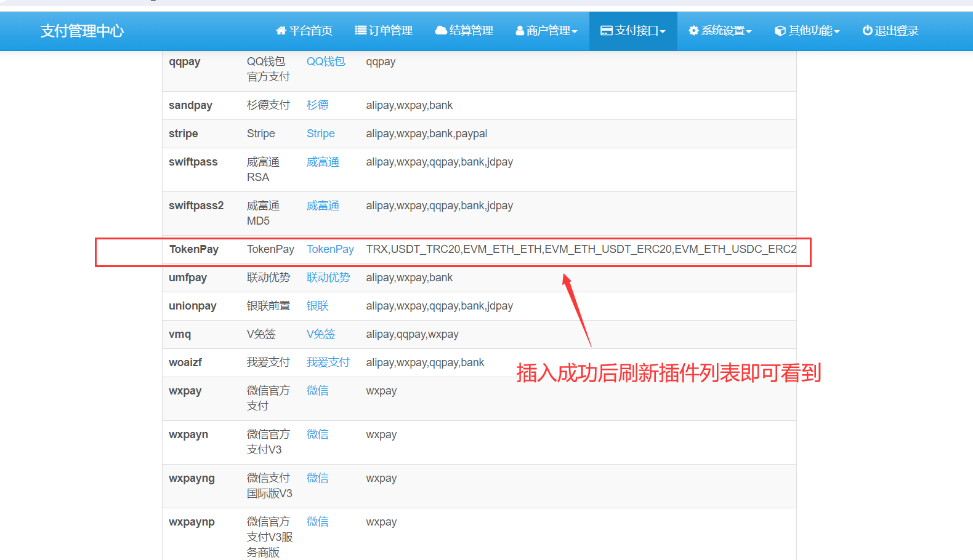Viewport: 973px width, 560px height.
Task: Click the 威富通 RSA description cell
Action: [x=263, y=169]
